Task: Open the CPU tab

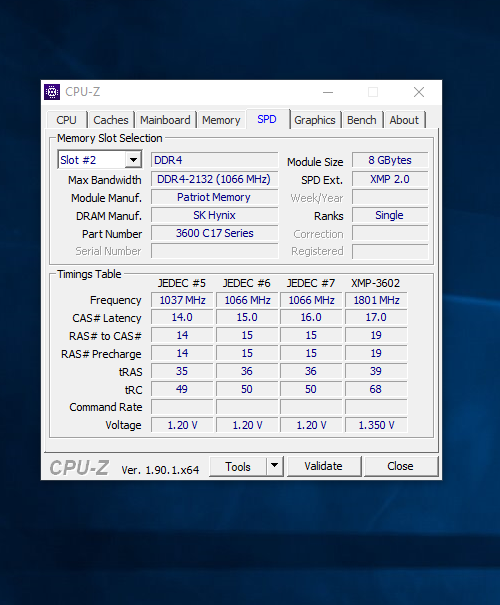Action: click(x=66, y=120)
